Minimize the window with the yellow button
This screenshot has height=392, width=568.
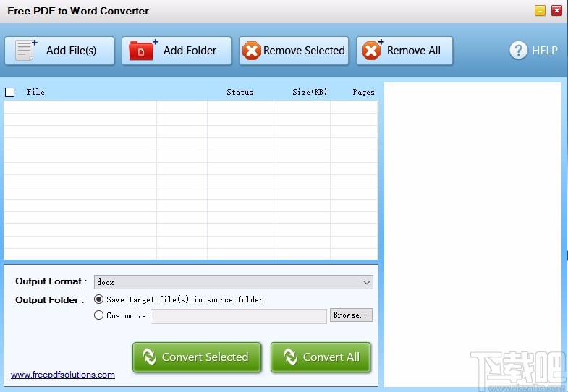540,10
